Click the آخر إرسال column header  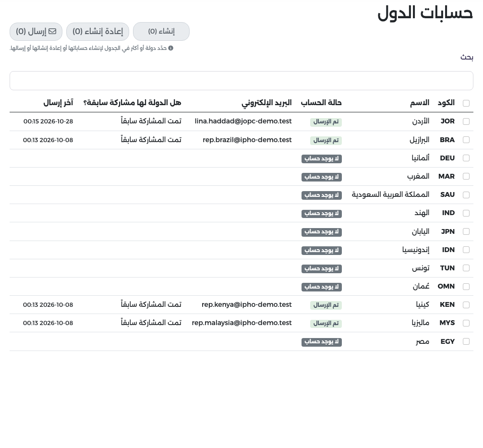point(58,103)
